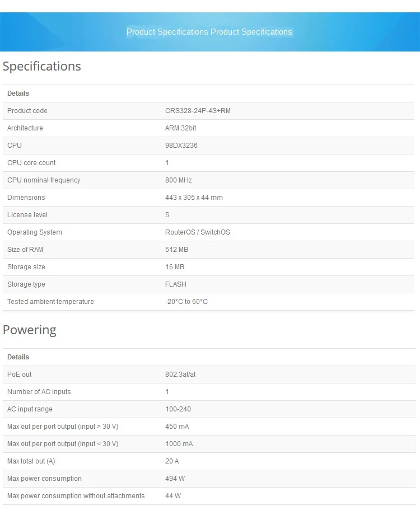Click the CPU core count row
This screenshot has height=515, width=420.
point(209,163)
